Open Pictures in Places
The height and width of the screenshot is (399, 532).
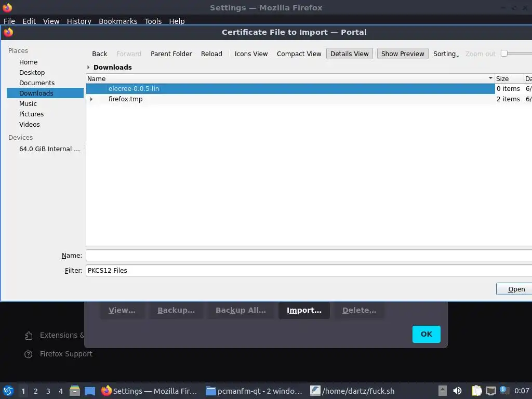coord(31,114)
